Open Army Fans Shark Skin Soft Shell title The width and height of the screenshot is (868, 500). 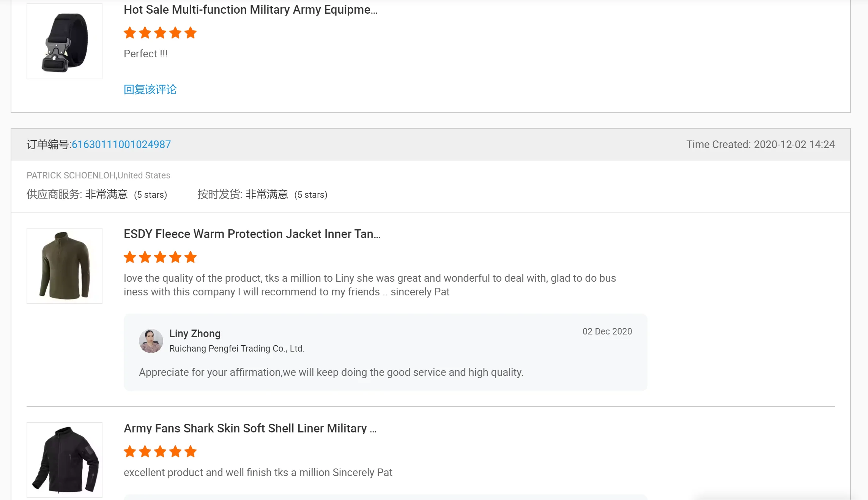[x=250, y=428]
